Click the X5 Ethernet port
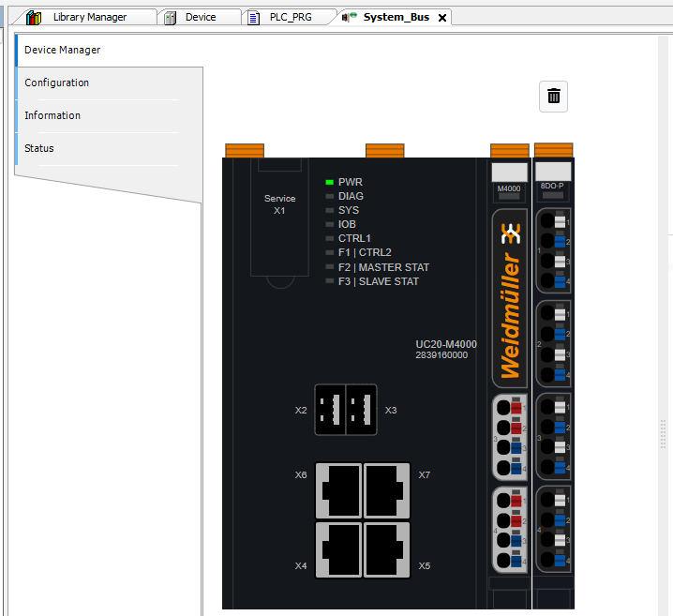The height and width of the screenshot is (616, 673). pyautogui.click(x=387, y=549)
